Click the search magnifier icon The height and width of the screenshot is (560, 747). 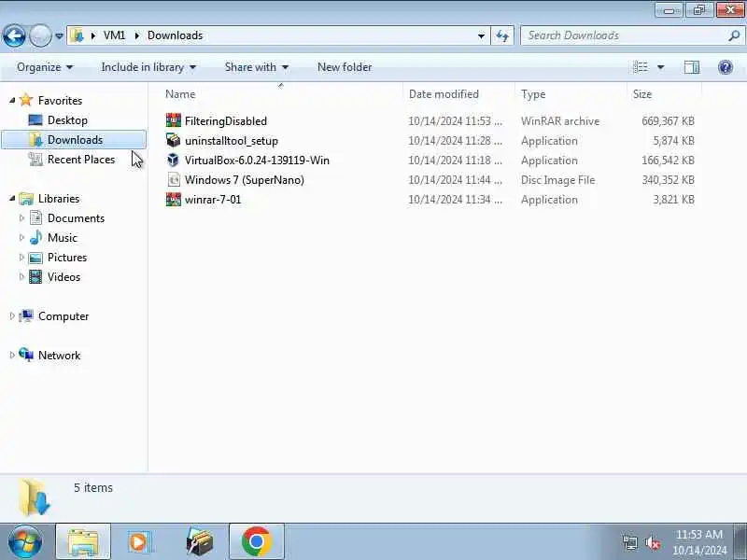(x=734, y=35)
